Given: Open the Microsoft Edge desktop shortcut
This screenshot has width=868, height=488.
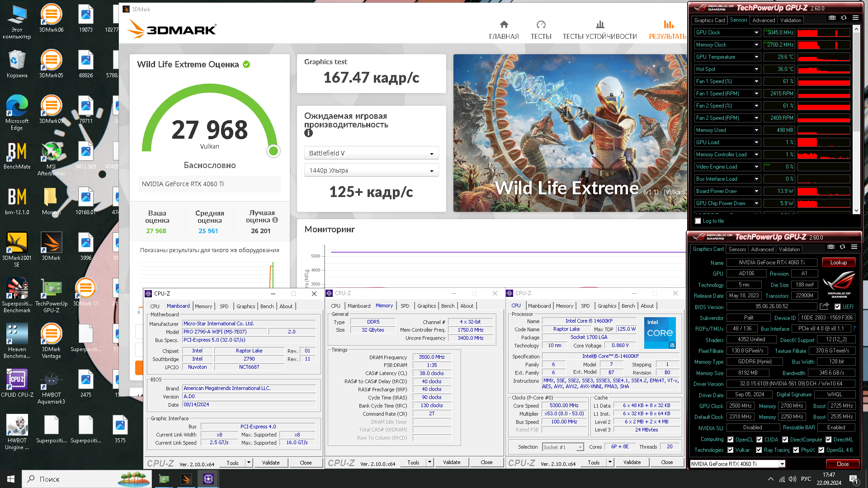Looking at the screenshot, I should click(17, 113).
